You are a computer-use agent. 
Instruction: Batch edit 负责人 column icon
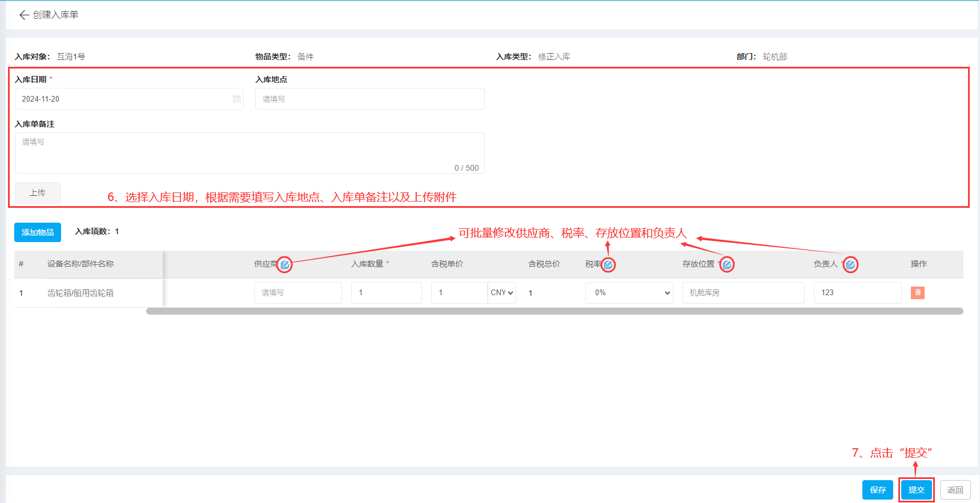[850, 264]
